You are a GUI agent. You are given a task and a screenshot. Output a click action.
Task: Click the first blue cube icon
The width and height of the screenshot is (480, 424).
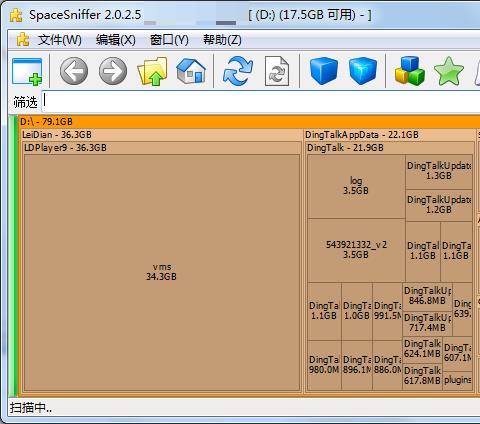[324, 71]
